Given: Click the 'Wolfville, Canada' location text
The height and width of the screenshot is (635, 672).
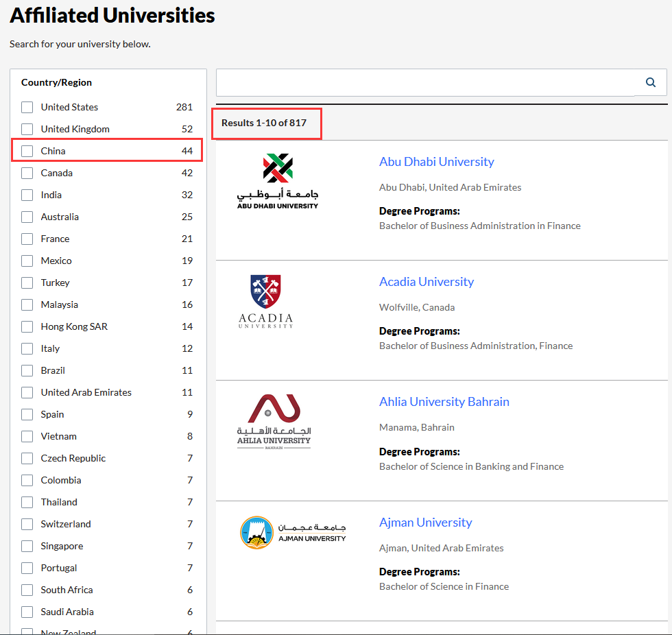Looking at the screenshot, I should coord(417,307).
